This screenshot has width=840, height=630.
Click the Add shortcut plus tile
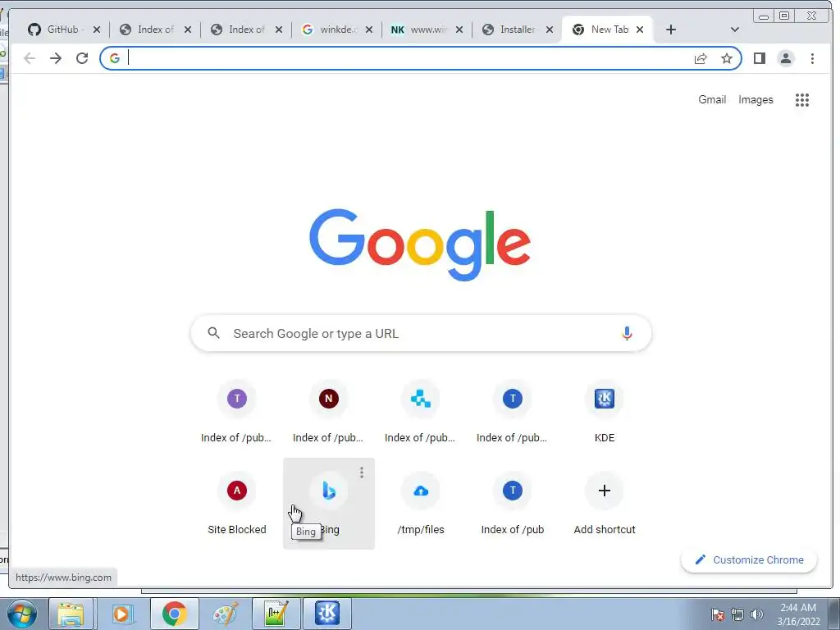click(605, 504)
